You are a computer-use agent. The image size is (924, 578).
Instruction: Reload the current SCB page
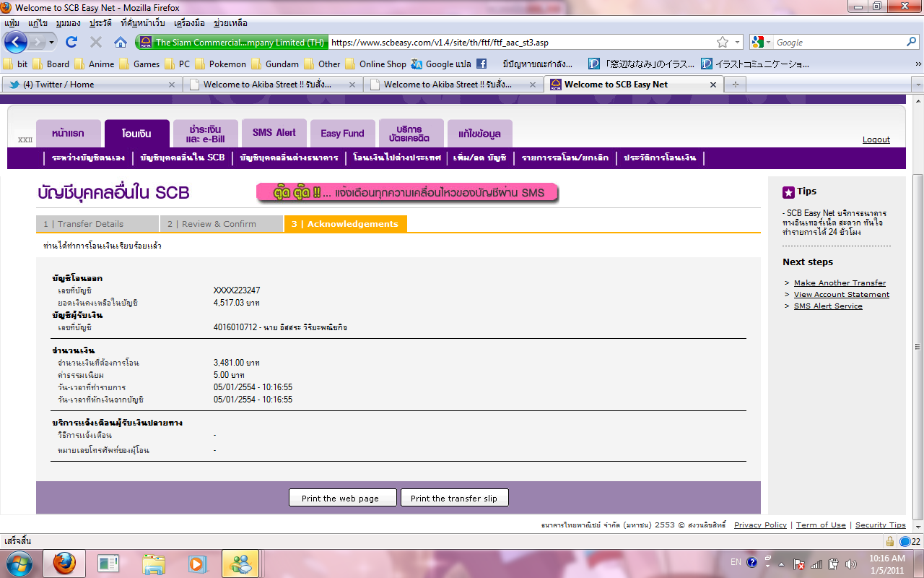[x=71, y=42]
